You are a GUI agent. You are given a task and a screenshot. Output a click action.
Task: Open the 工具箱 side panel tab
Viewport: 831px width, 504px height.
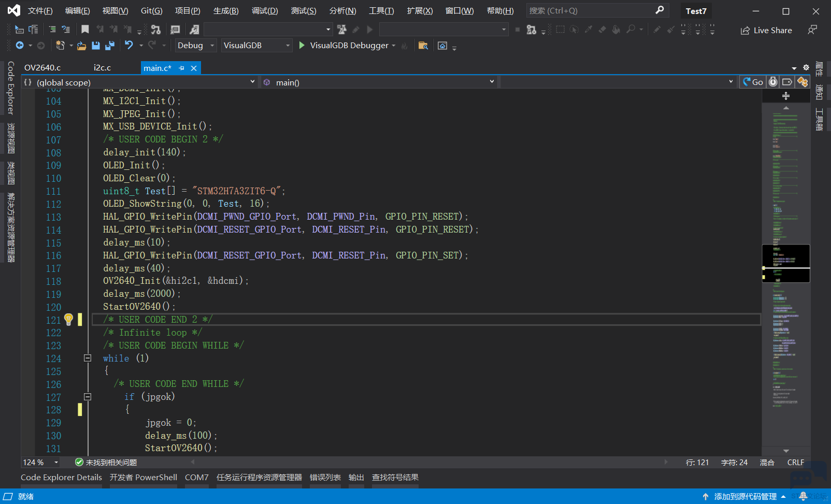tap(819, 119)
